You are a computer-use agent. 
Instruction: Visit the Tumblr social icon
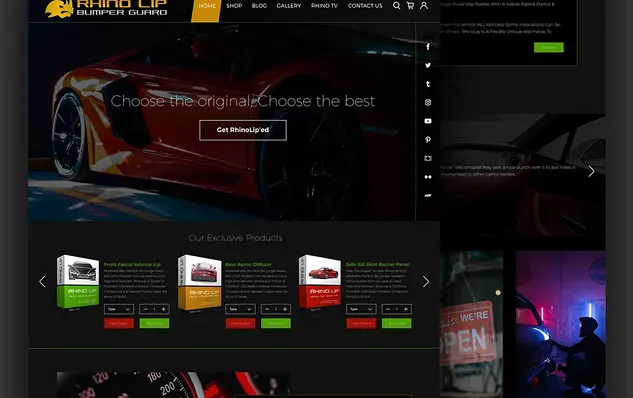[428, 84]
